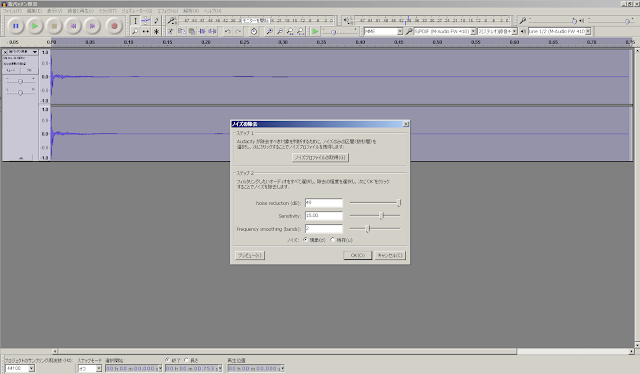This screenshot has width=640, height=374.
Task: Open the Tracks menu
Action: [108, 11]
